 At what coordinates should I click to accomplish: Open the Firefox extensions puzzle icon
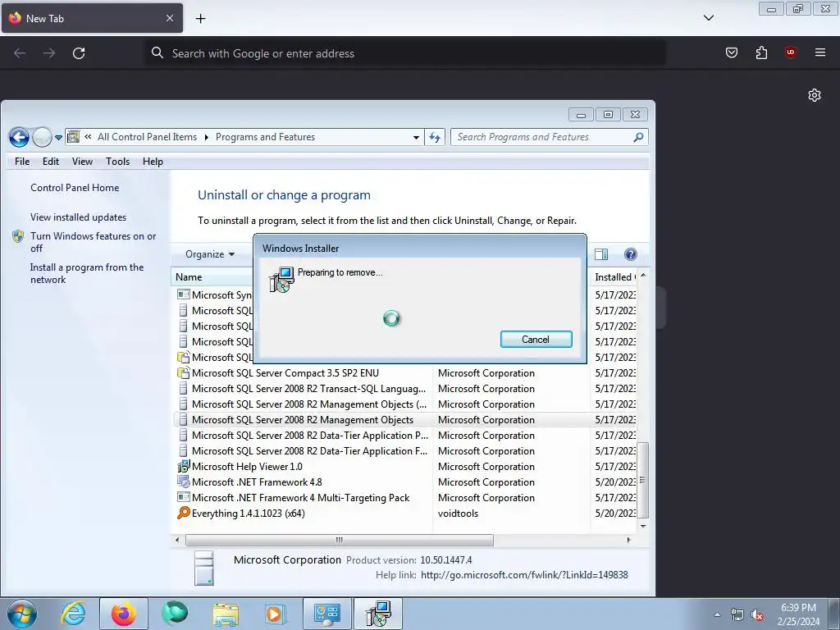[x=761, y=52]
